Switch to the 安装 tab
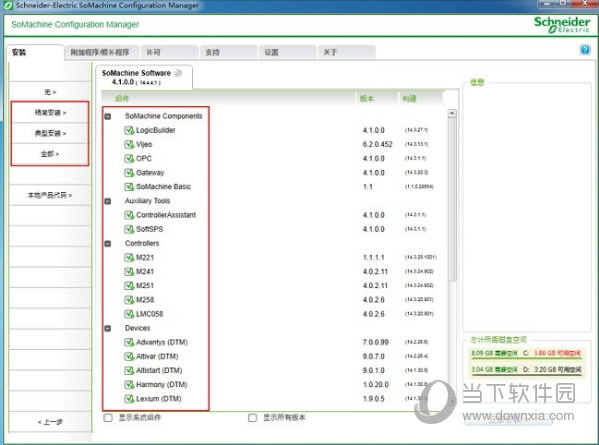This screenshot has height=445, width=599. coord(35,52)
